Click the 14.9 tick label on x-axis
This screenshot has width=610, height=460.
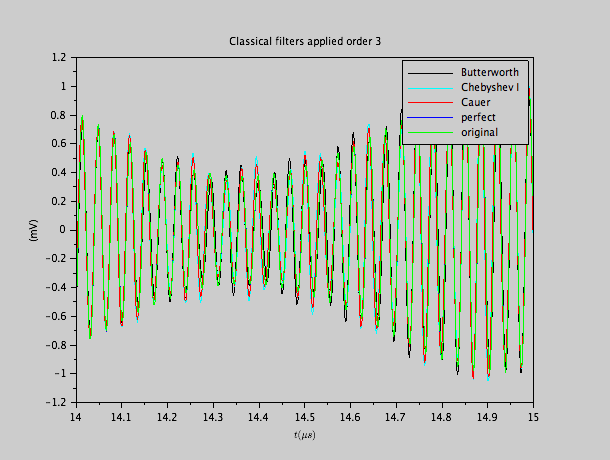coord(487,415)
